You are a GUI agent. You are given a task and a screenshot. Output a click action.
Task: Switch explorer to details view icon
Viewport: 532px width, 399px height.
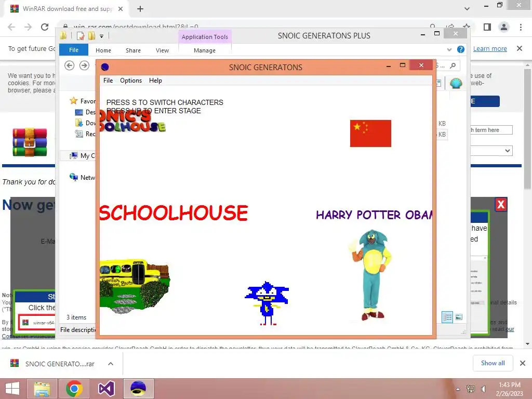click(447, 317)
